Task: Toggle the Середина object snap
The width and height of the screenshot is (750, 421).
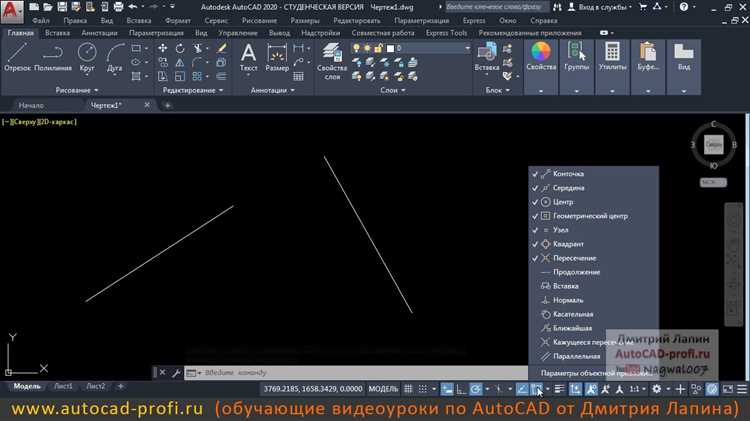Action: coord(593,188)
